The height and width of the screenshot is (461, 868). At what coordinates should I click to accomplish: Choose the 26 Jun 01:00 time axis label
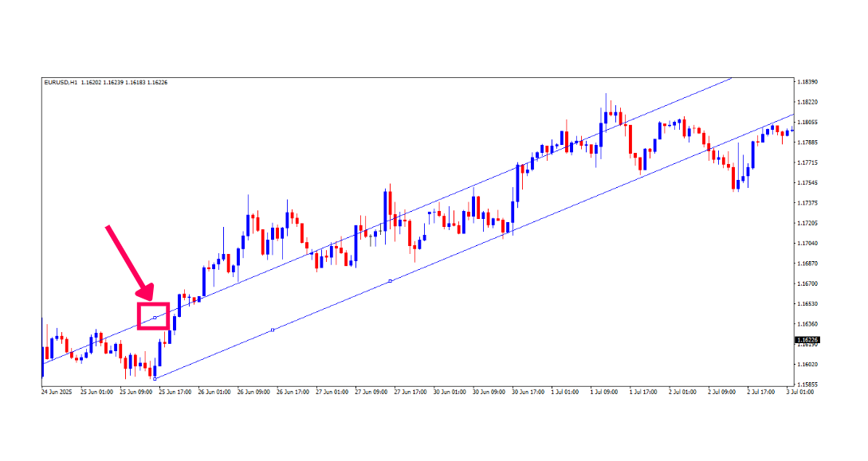click(214, 392)
